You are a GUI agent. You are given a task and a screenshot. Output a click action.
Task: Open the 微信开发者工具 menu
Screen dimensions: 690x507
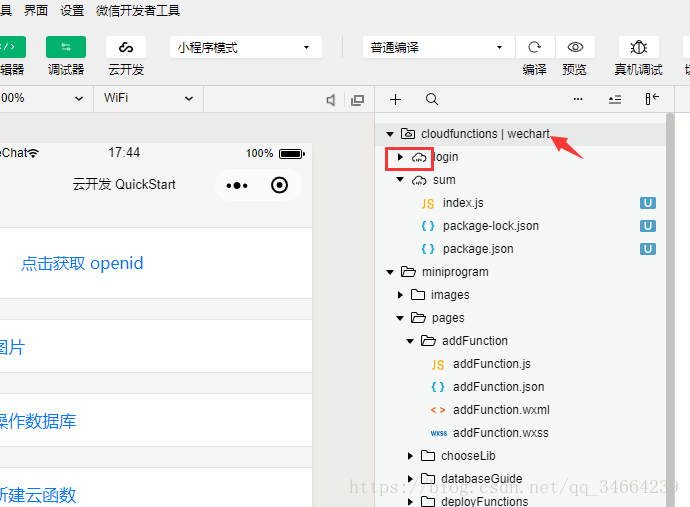point(138,10)
